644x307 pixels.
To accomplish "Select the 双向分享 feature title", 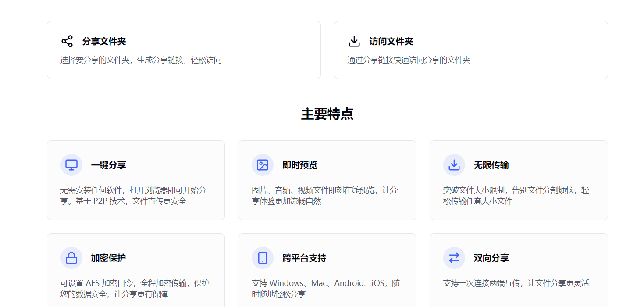I will [x=491, y=258].
